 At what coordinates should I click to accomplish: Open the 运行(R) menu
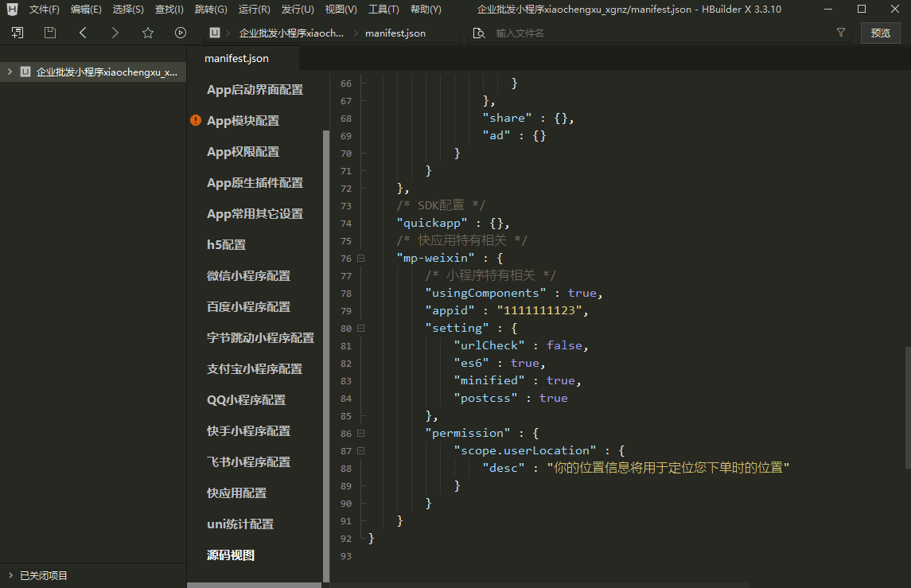254,10
